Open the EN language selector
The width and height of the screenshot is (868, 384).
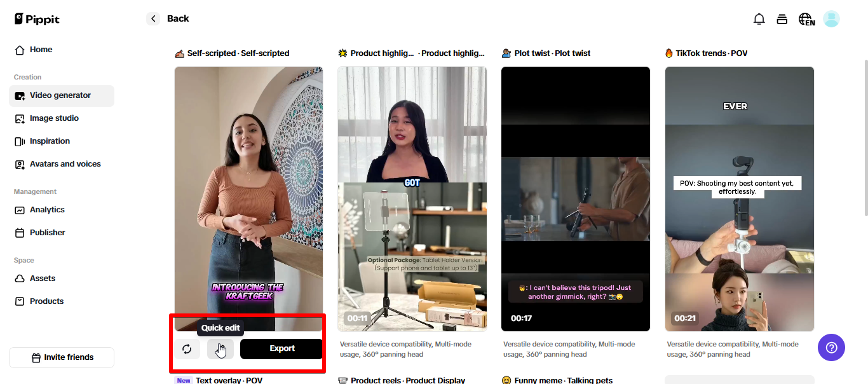coord(806,19)
